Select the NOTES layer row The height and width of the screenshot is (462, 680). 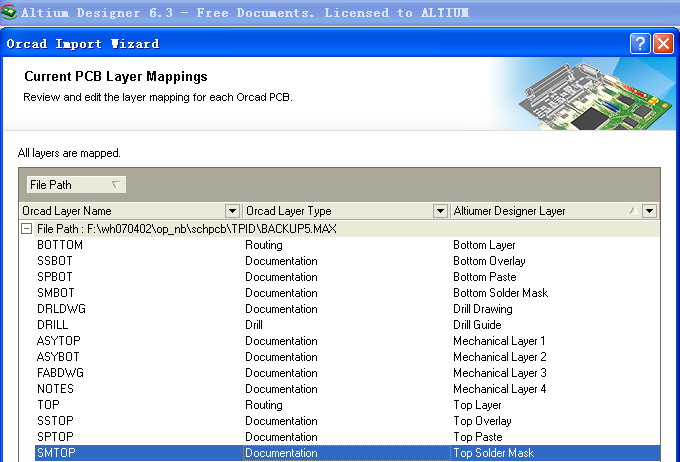tap(347, 389)
